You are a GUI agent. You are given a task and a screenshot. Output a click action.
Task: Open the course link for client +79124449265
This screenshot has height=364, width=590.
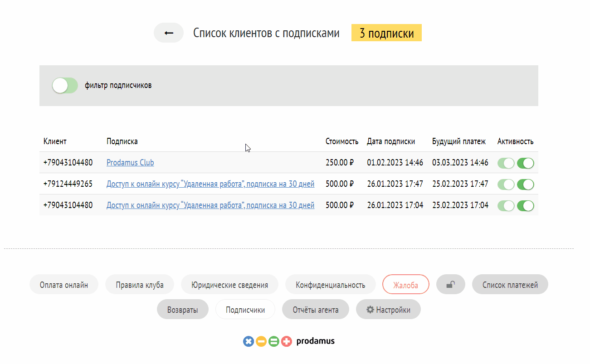210,184
